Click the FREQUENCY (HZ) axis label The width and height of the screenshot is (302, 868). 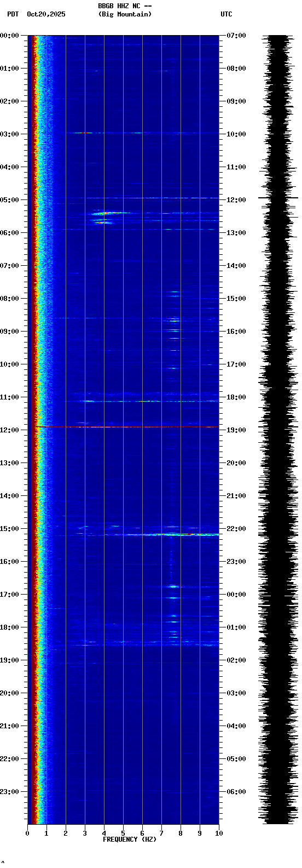click(x=130, y=840)
